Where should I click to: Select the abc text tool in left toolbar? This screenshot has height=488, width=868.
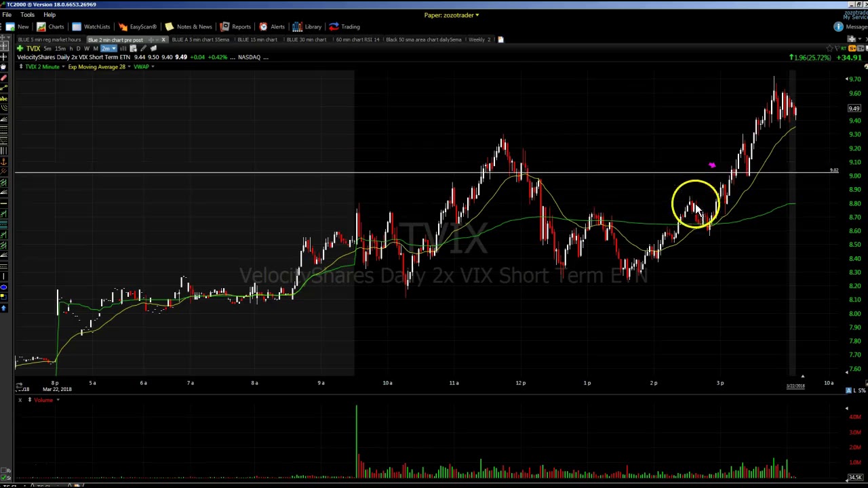(4, 99)
